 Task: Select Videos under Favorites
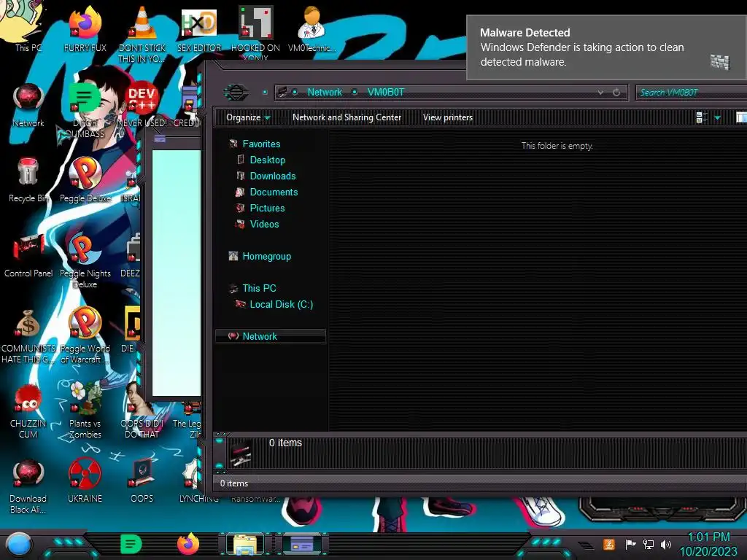coord(264,225)
